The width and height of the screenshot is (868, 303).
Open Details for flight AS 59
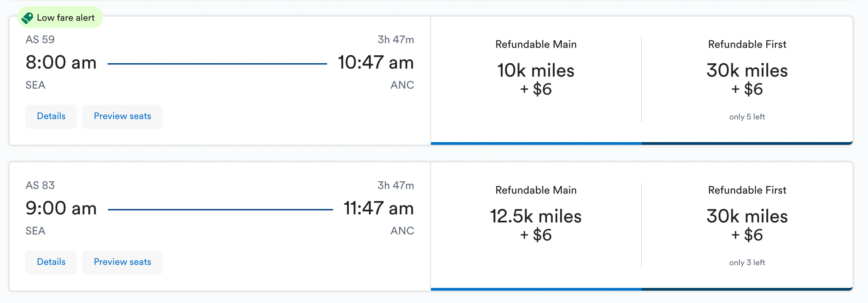pyautogui.click(x=51, y=116)
